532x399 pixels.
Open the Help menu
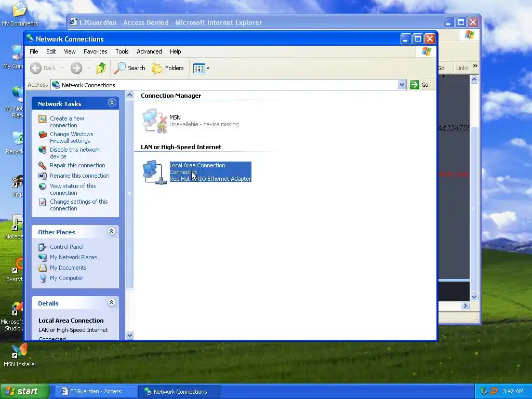176,51
